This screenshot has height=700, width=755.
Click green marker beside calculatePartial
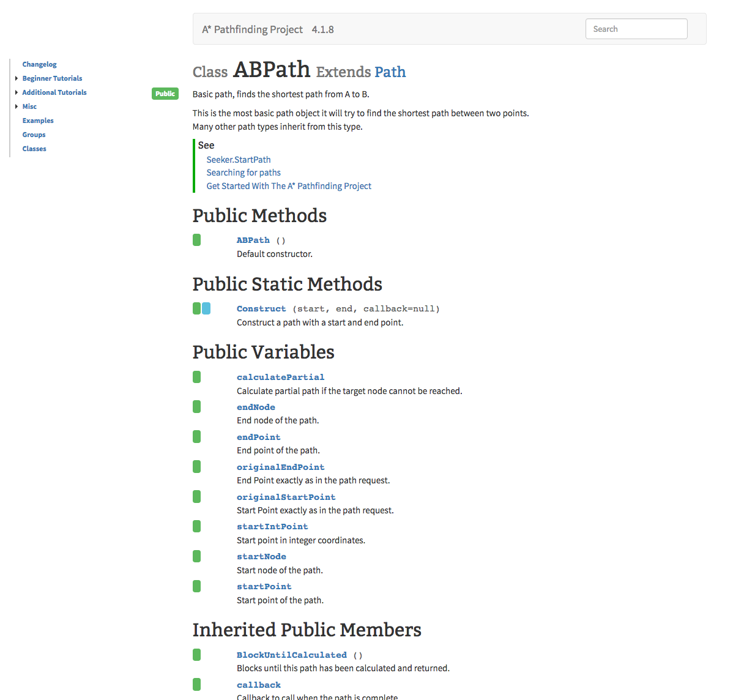click(x=196, y=377)
